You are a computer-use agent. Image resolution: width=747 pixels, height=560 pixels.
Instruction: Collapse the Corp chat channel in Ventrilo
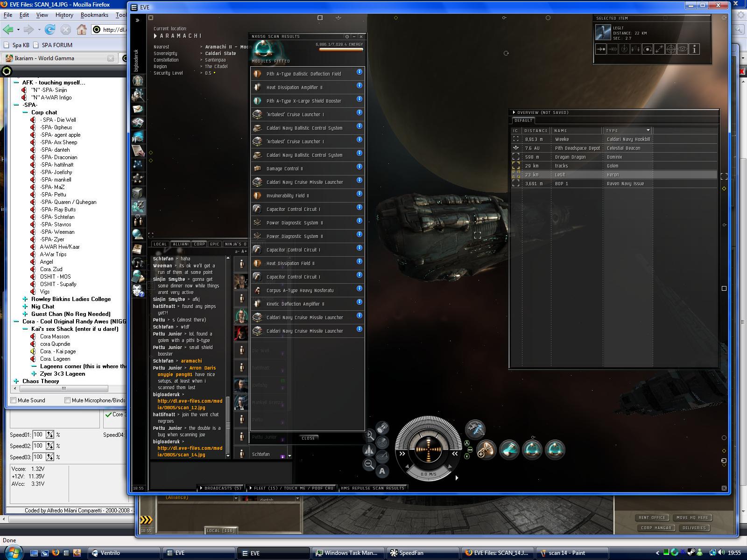tap(25, 112)
